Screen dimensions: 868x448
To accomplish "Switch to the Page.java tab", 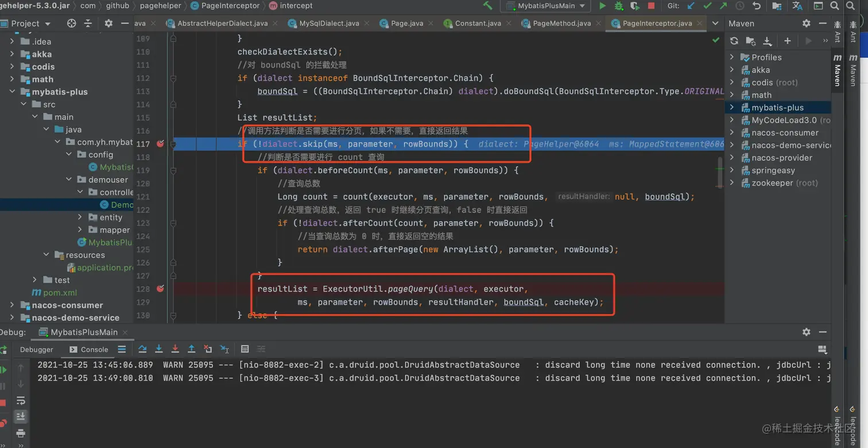I will pos(407,24).
